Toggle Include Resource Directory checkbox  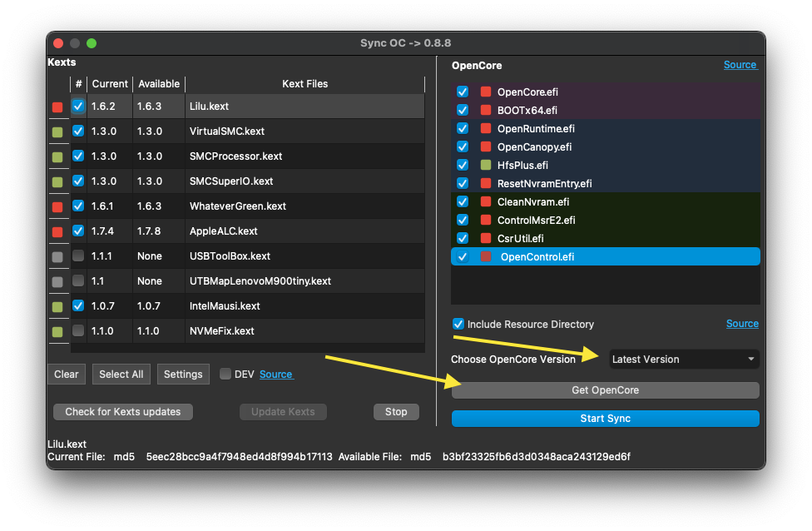tap(458, 324)
